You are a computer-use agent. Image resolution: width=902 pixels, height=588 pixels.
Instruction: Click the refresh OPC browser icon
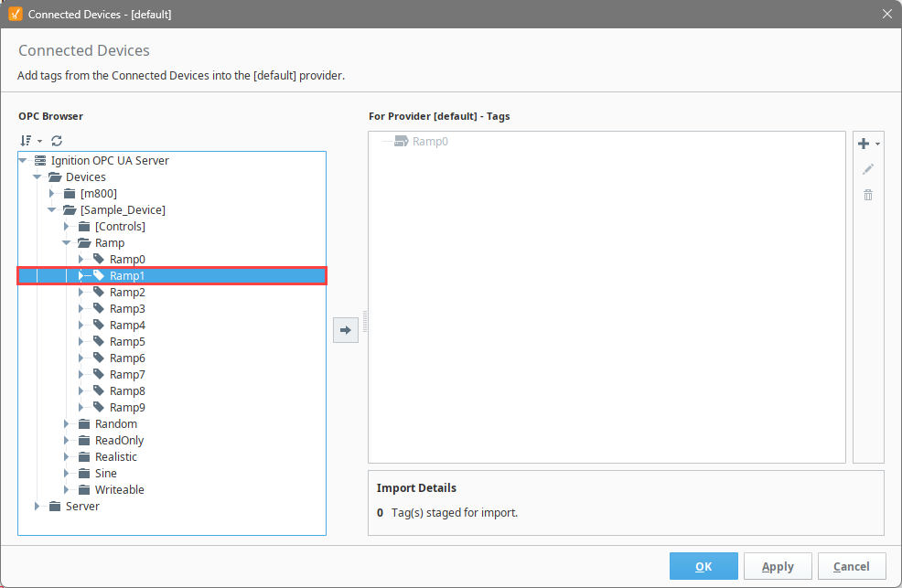pos(57,140)
